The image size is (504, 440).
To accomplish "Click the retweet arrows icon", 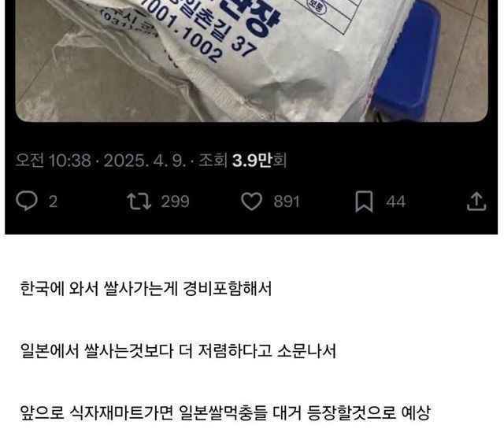I will 139,202.
